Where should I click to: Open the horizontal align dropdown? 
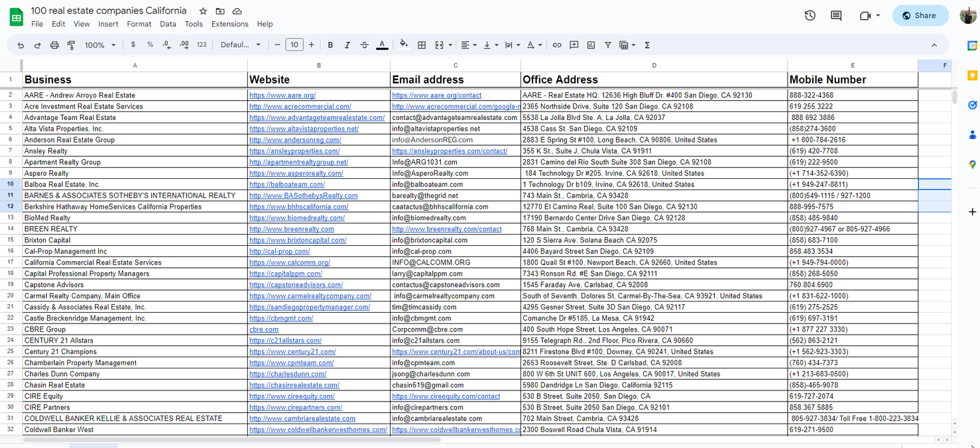[469, 45]
